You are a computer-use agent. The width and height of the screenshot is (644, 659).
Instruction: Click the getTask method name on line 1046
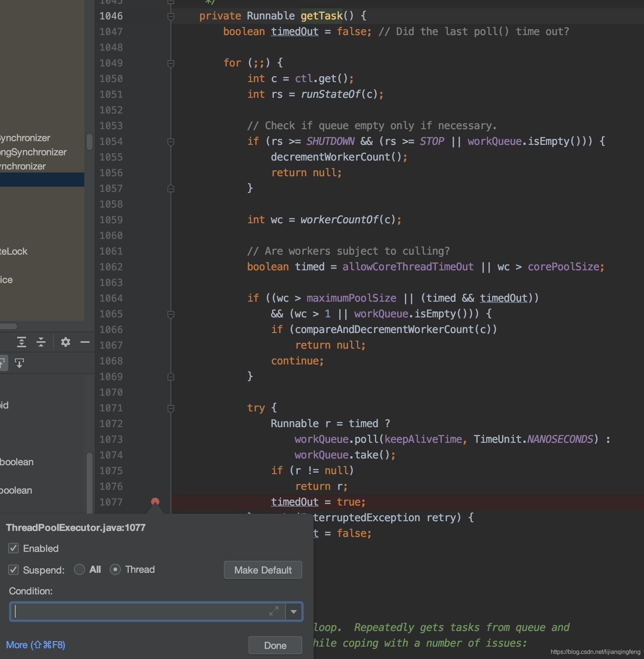(x=322, y=16)
